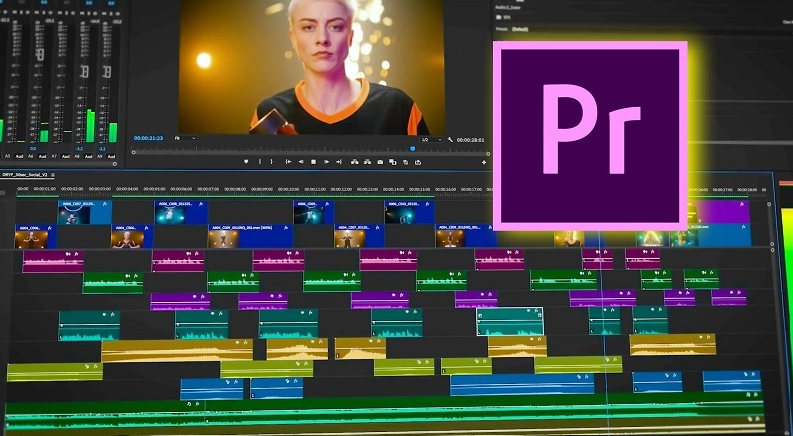Add a marker in the Program monitor

pos(246,162)
